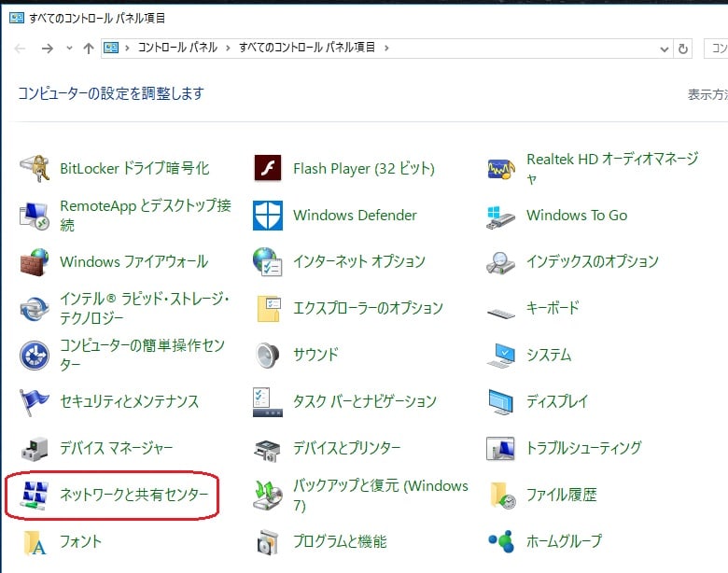Image resolution: width=728 pixels, height=573 pixels.
Task: Go back with the back arrow
Action: (x=20, y=49)
